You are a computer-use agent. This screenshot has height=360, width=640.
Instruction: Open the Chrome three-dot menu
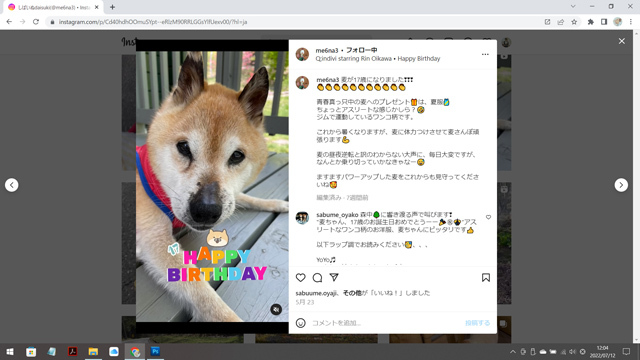click(x=631, y=22)
